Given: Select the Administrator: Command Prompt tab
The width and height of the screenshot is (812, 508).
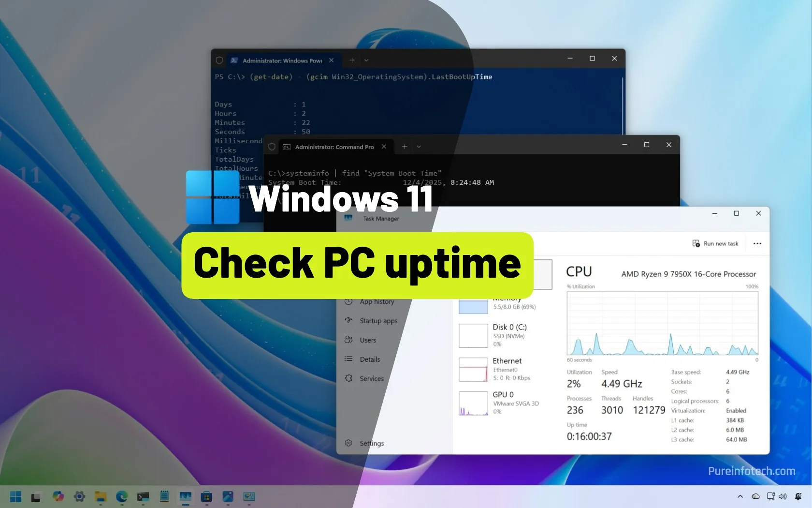Looking at the screenshot, I should 334,147.
